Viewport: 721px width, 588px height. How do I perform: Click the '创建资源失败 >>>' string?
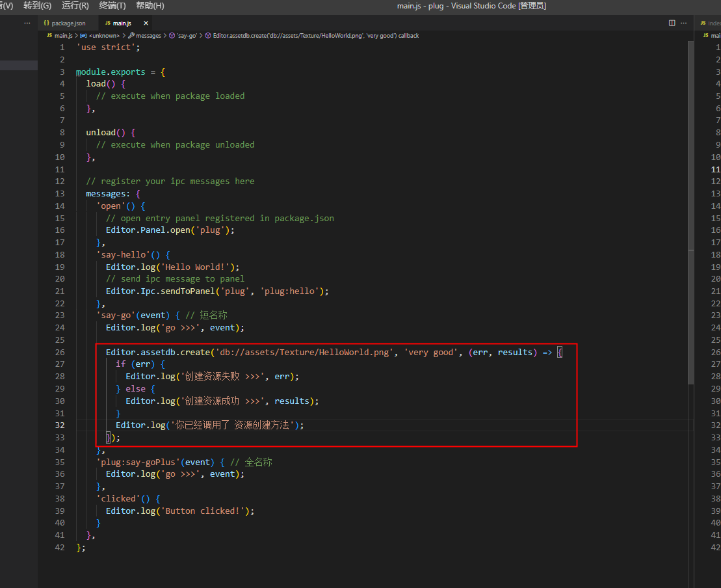(x=222, y=377)
